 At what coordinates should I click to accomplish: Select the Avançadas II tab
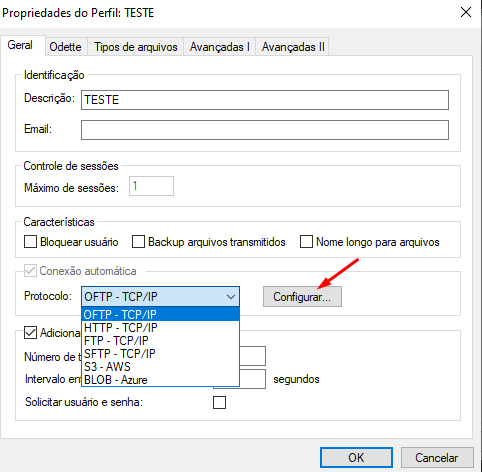tap(293, 47)
